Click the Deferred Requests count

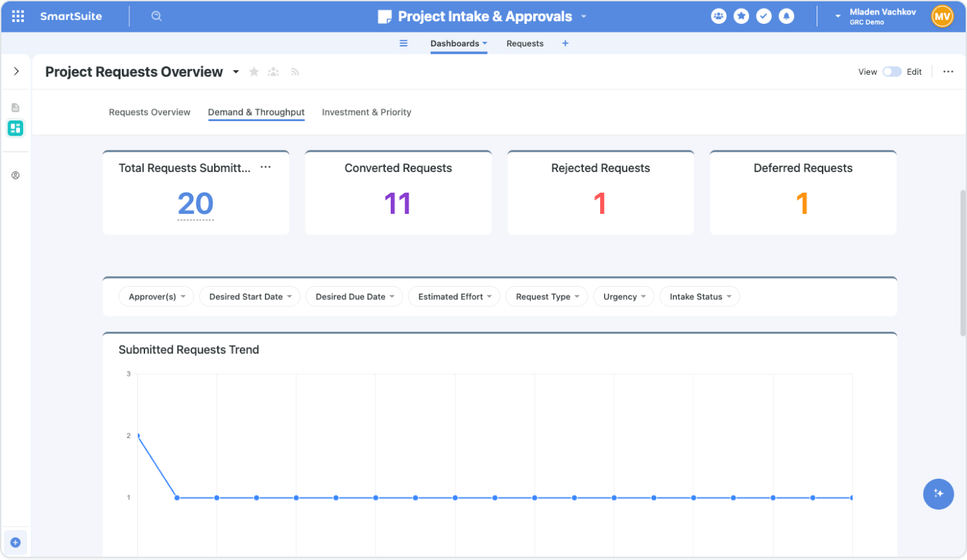[803, 204]
